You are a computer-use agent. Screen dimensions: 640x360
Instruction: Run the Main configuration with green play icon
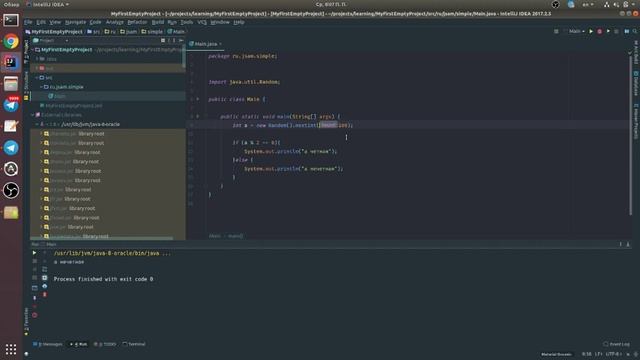coord(591,31)
